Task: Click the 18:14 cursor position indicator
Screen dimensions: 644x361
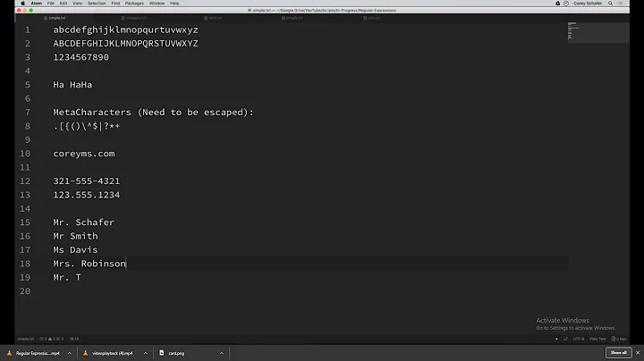Action: click(x=74, y=339)
